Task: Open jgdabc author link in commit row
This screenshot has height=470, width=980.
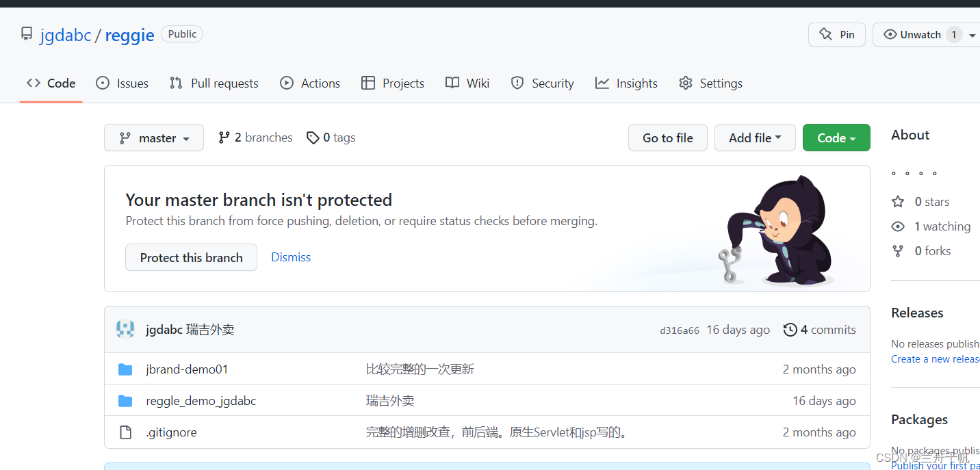Action: [164, 330]
